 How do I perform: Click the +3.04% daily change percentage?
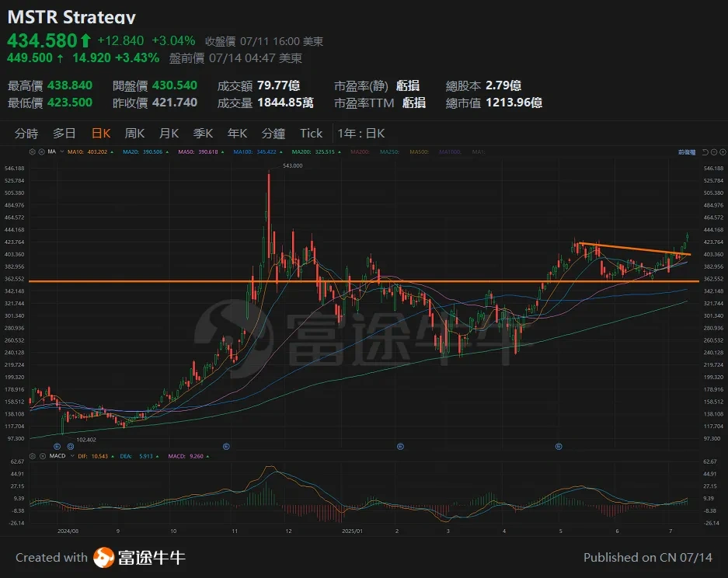click(x=173, y=41)
